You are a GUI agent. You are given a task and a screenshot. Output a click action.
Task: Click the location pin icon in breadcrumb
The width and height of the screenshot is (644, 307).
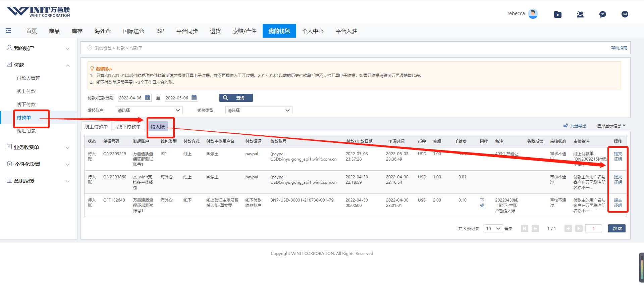(90, 48)
